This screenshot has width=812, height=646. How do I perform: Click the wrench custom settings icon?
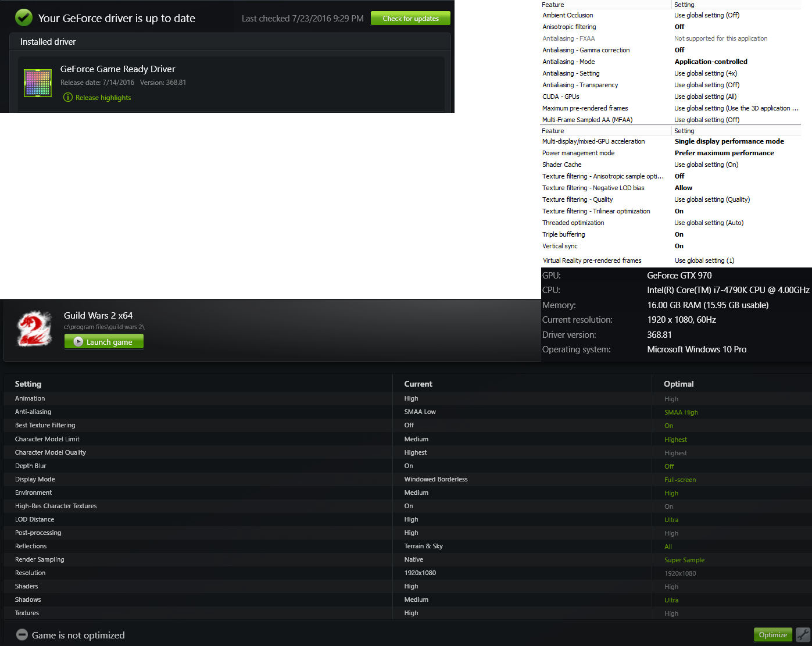[x=803, y=634]
